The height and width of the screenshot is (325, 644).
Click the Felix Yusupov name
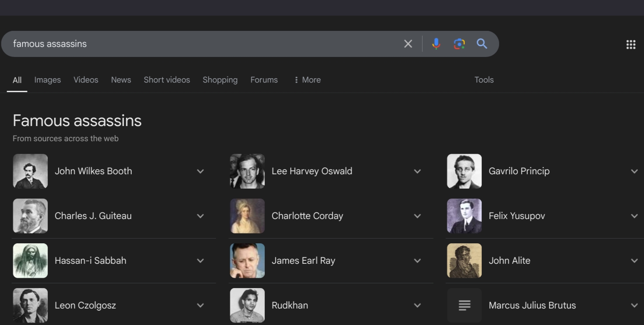tap(517, 216)
